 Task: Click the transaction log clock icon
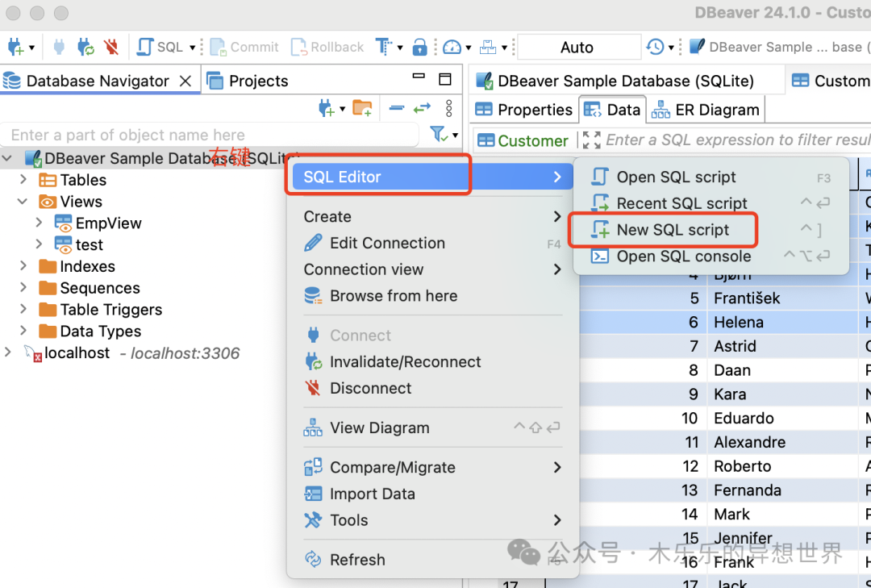click(656, 48)
